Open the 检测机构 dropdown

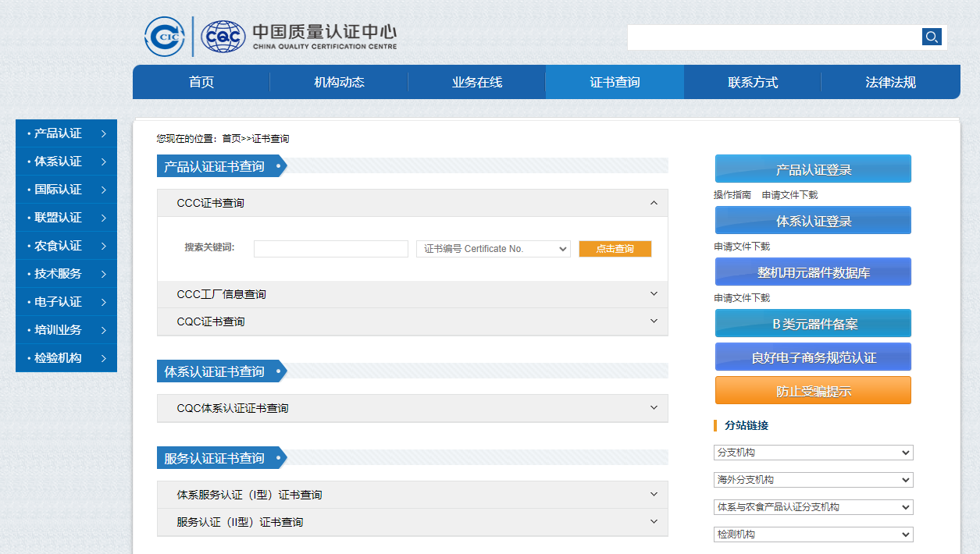pyautogui.click(x=813, y=534)
